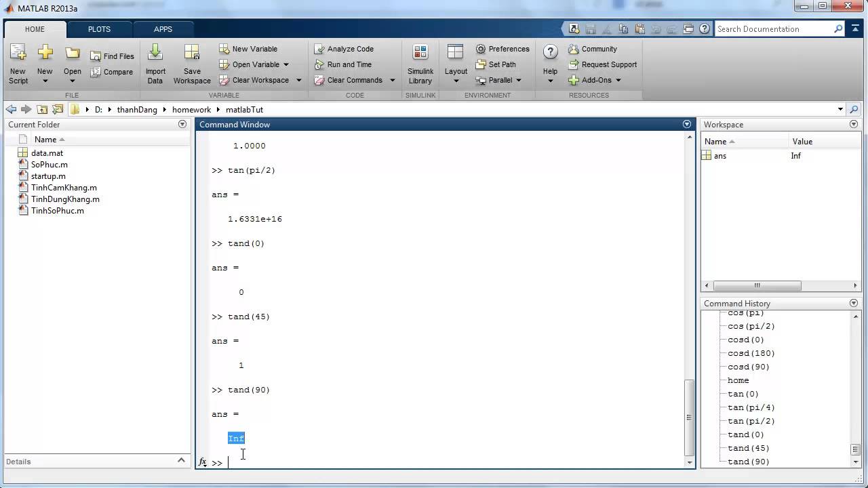Select TinhDungKhang.m file
This screenshot has height=488, width=868.
point(65,199)
